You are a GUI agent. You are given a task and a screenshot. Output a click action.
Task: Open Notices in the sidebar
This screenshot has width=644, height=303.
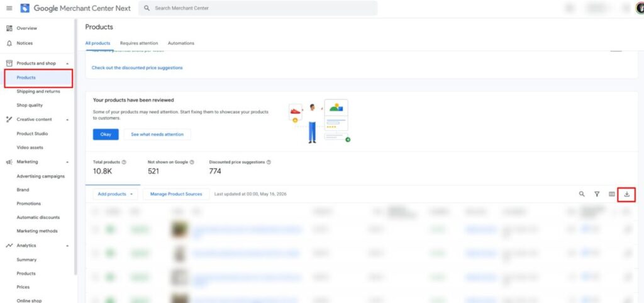[x=25, y=43]
